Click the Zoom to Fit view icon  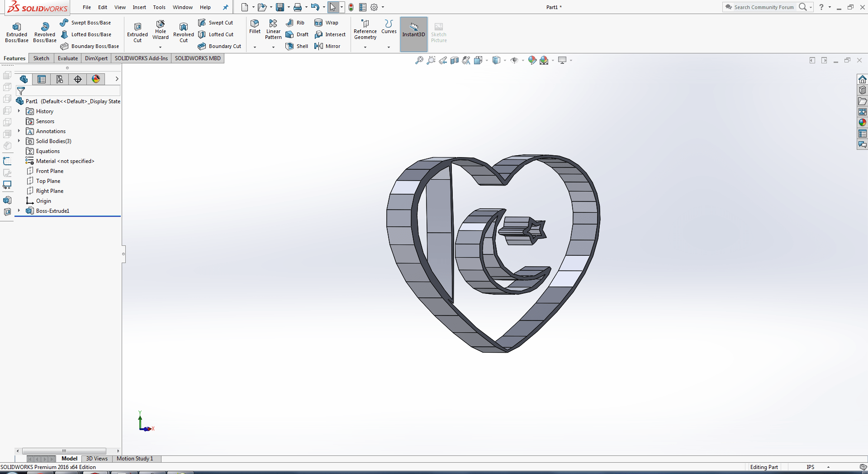[x=419, y=60]
